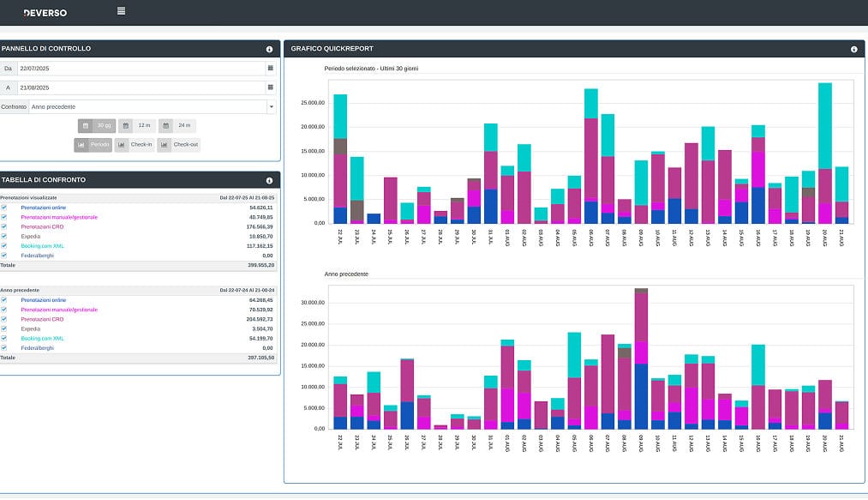The width and height of the screenshot is (868, 500).
Task: Toggle Booking.com XML checkbox under Anno precedente
Action: click(x=4, y=338)
